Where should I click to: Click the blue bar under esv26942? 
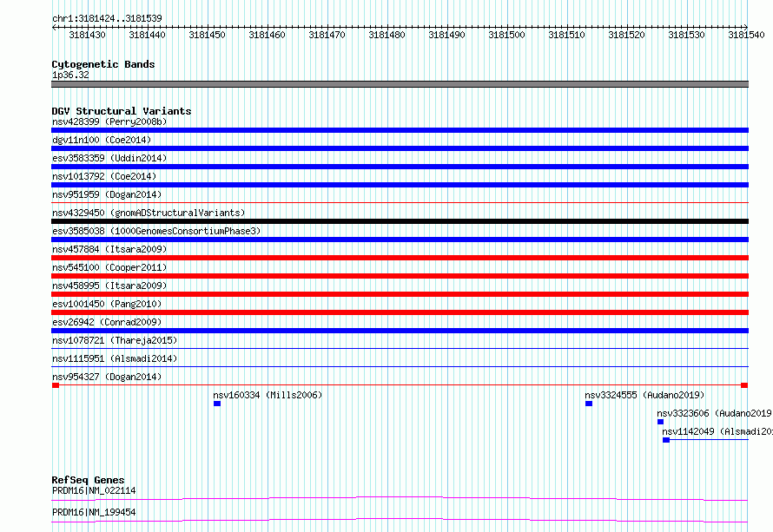(x=400, y=331)
